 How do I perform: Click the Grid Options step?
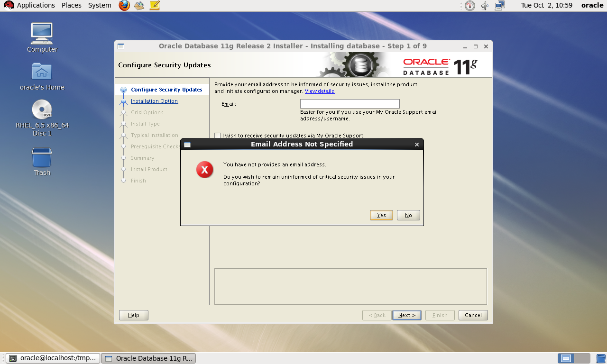pos(147,112)
